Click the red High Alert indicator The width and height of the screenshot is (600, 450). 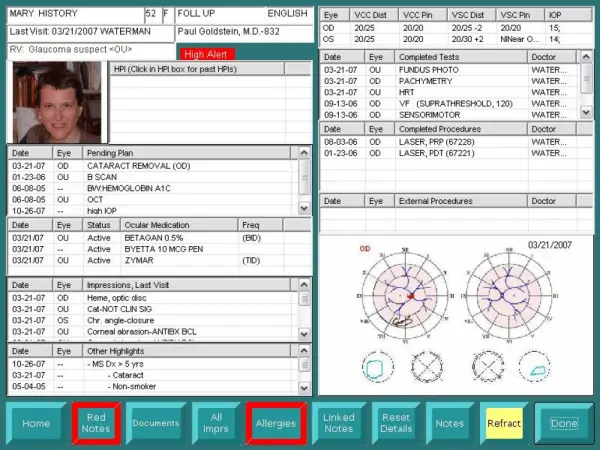click(x=205, y=53)
